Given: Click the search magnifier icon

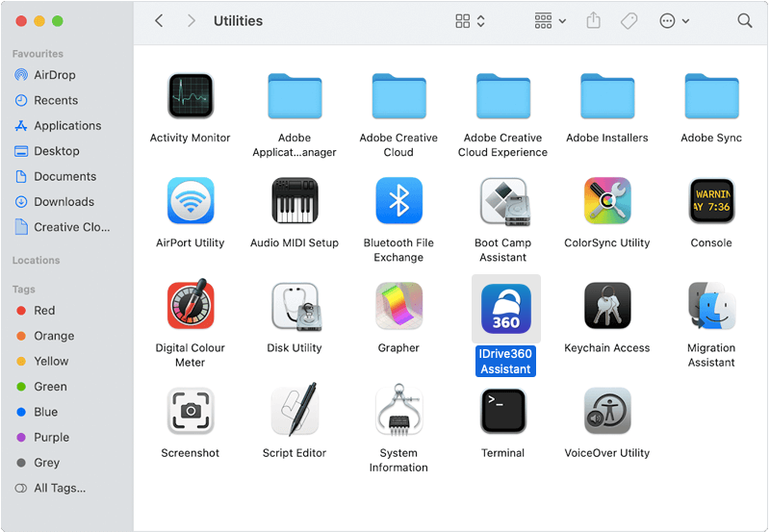Looking at the screenshot, I should 744,20.
